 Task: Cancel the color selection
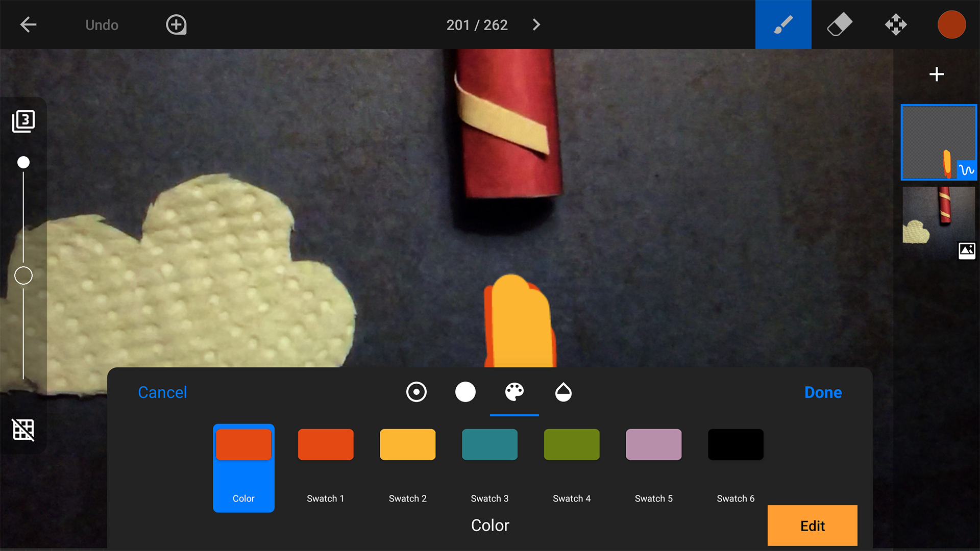click(162, 392)
